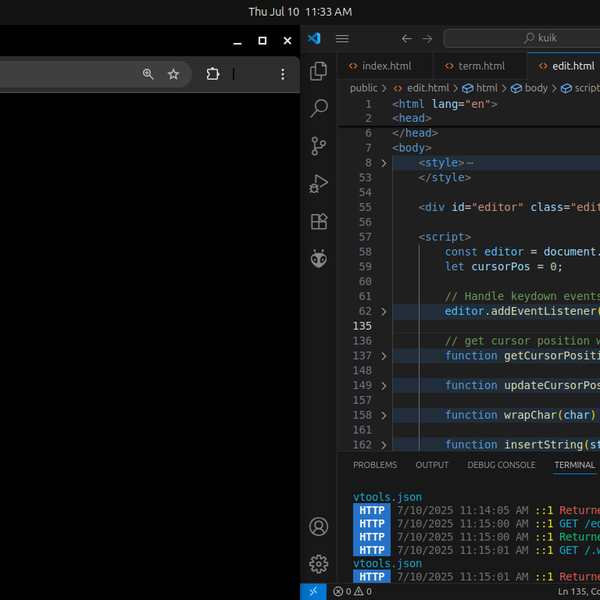The width and height of the screenshot is (600, 600).
Task: Open the browser three-dot menu
Action: tap(282, 74)
